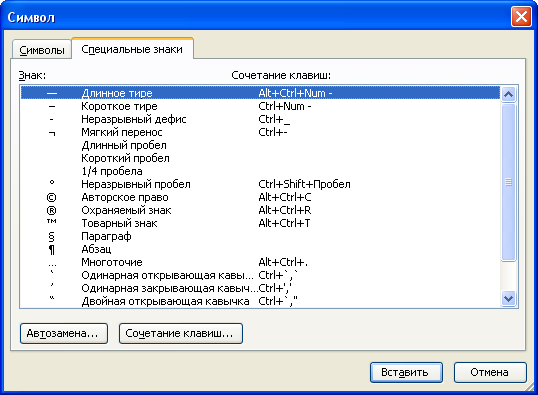The width and height of the screenshot is (538, 395).
Task: Pick the Мягкий перенос entry
Action: [260, 132]
